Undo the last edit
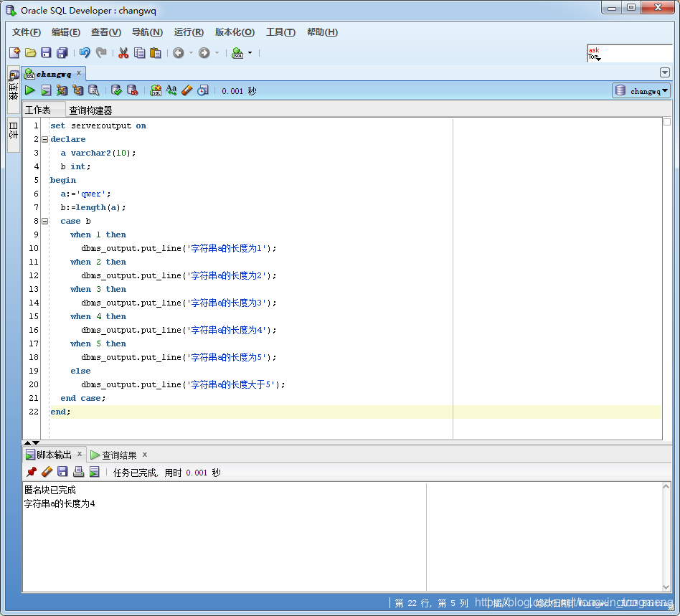680x616 pixels. [x=85, y=53]
